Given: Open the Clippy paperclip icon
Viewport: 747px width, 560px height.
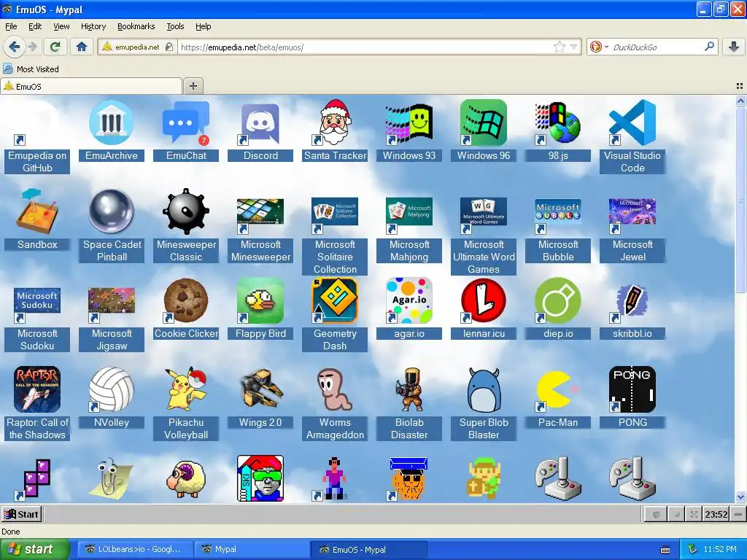Looking at the screenshot, I should pos(112,478).
